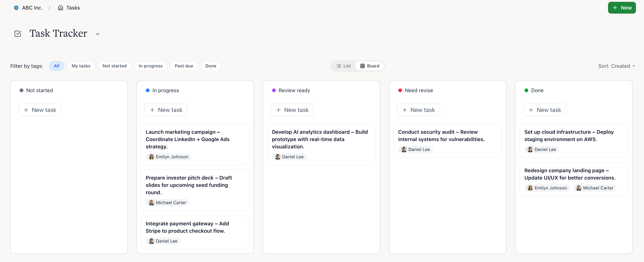
Task: Open the Sort: Created dropdown
Action: (x=616, y=66)
